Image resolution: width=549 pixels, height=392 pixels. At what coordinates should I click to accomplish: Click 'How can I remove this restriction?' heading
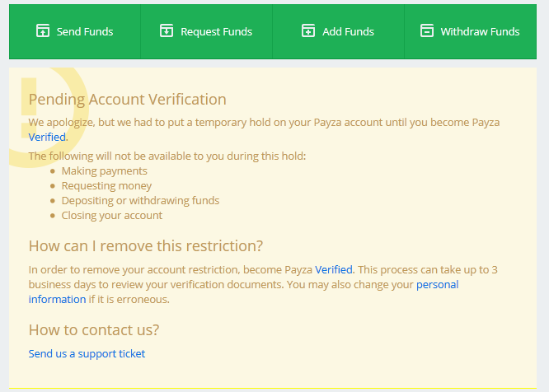[x=146, y=245]
